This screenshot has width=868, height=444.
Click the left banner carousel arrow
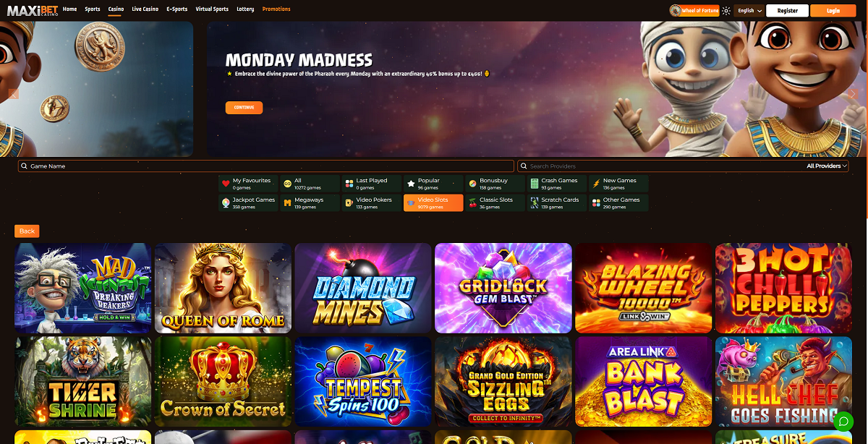click(x=13, y=93)
